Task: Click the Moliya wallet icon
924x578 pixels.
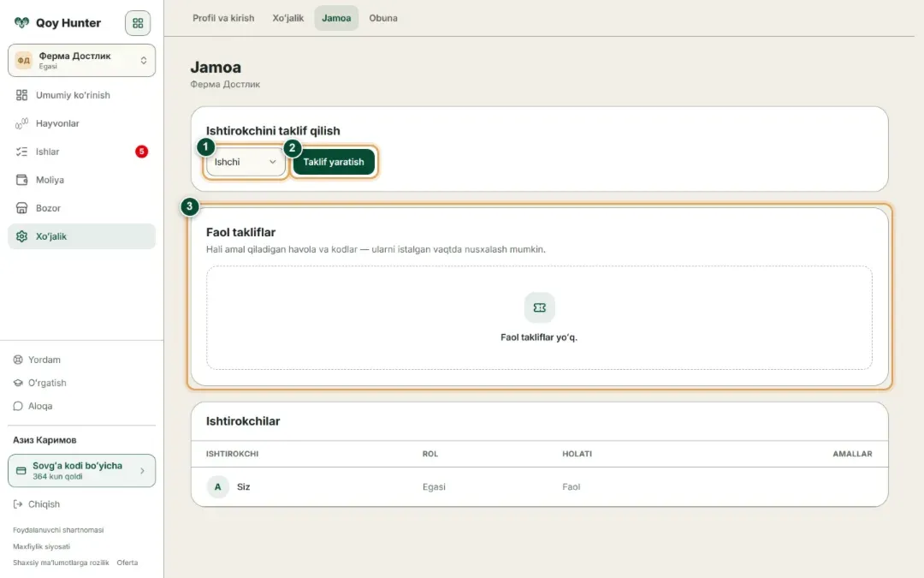Action: 21,180
